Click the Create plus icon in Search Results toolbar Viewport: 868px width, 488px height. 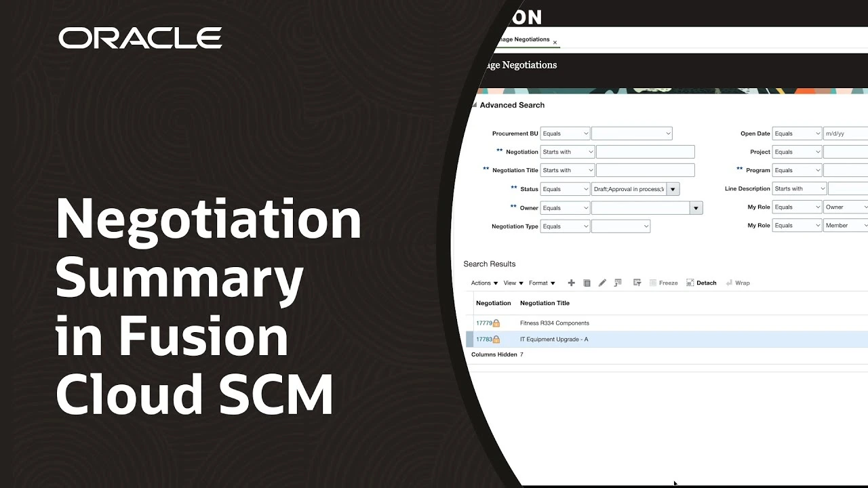[571, 283]
